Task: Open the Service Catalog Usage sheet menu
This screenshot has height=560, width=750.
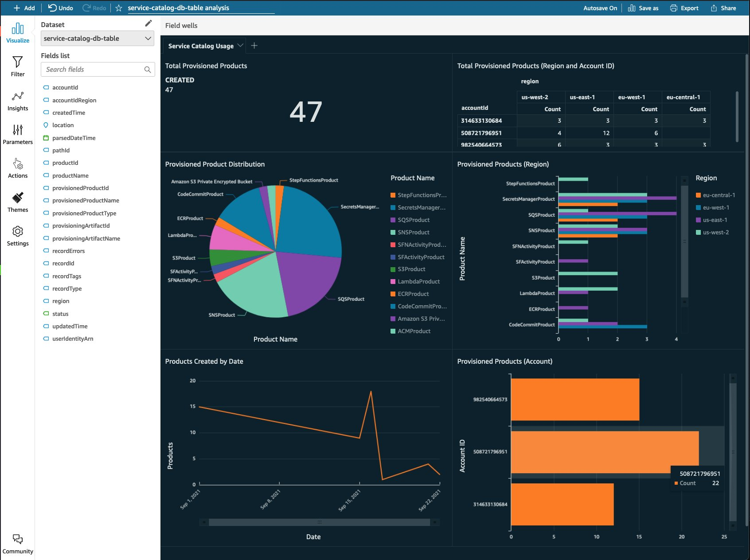Action: click(240, 45)
